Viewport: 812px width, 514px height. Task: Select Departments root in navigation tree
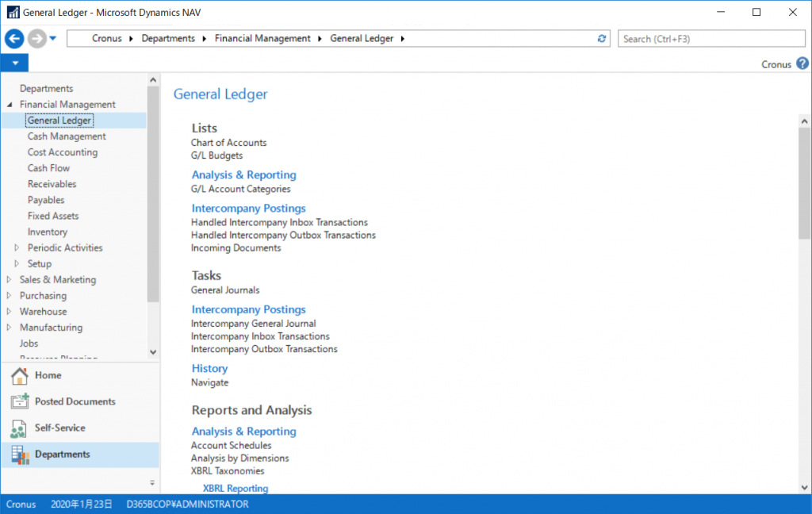click(46, 89)
